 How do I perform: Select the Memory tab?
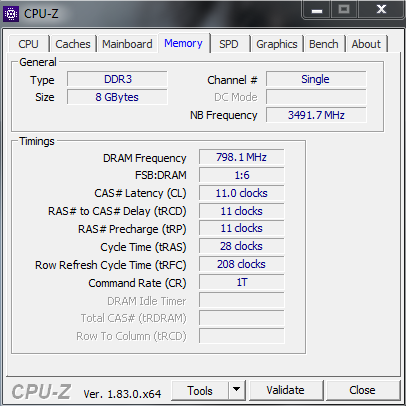coord(183,43)
